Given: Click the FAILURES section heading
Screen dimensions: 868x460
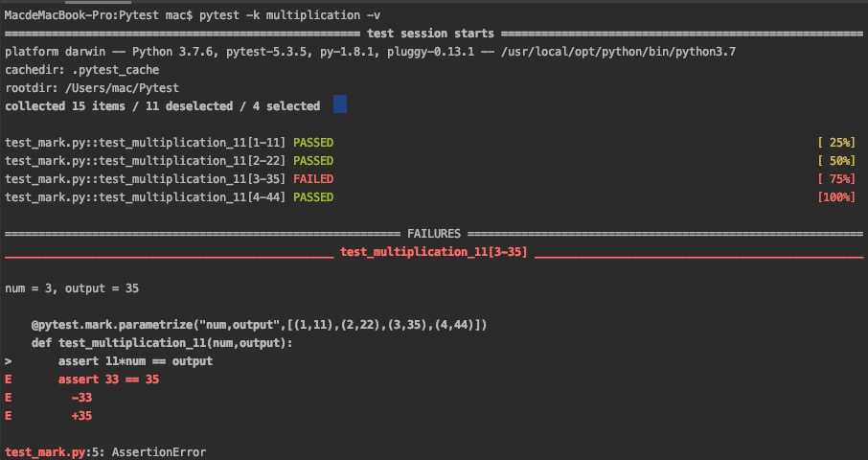Looking at the screenshot, I should click(x=433, y=234).
